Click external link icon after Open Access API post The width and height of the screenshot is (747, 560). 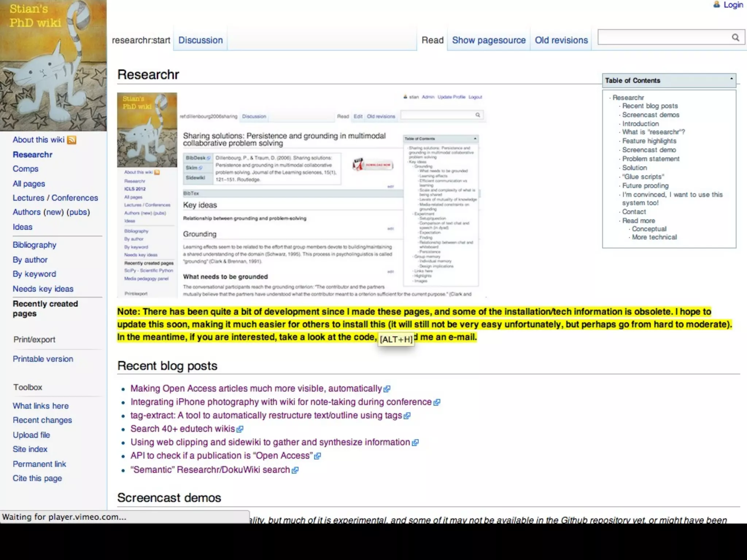pos(317,456)
